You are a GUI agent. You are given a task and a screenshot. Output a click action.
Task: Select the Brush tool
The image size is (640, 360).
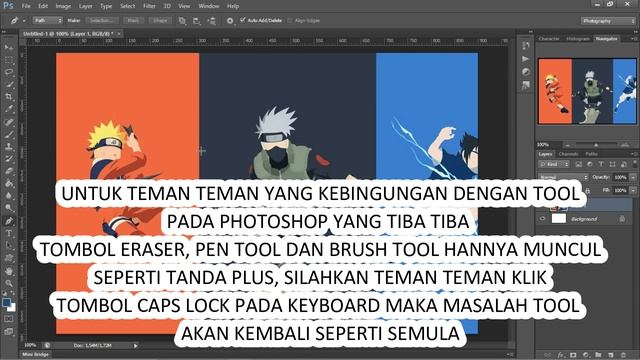click(x=9, y=134)
